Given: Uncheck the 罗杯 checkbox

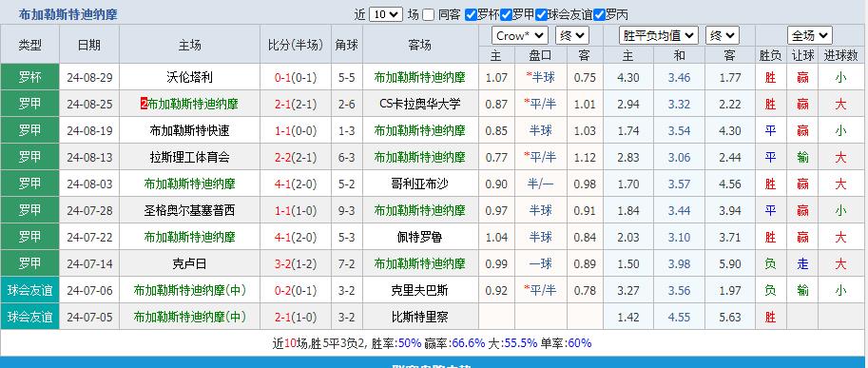Looking at the screenshot, I should pyautogui.click(x=471, y=15).
